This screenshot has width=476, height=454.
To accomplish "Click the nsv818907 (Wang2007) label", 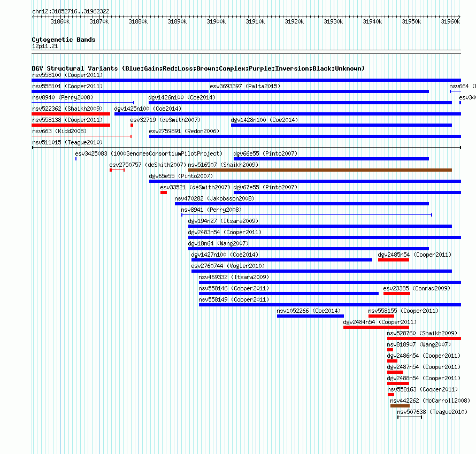I will [419, 344].
